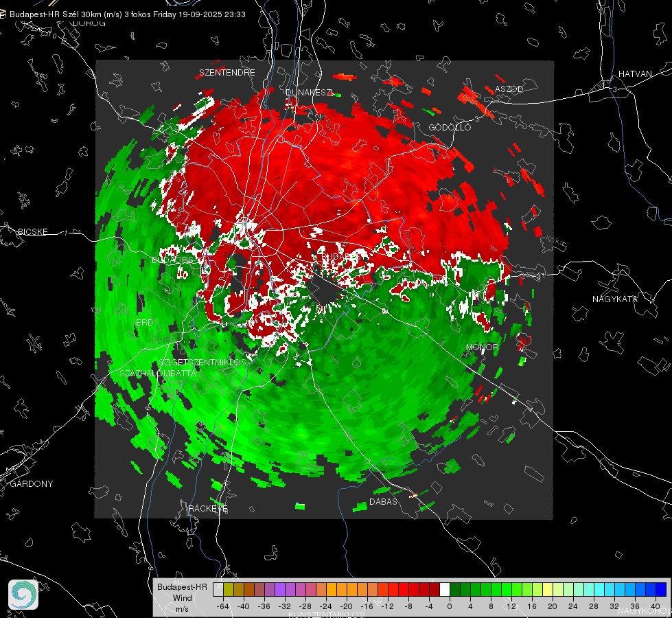Click the BICSKE city label

[x=33, y=231]
